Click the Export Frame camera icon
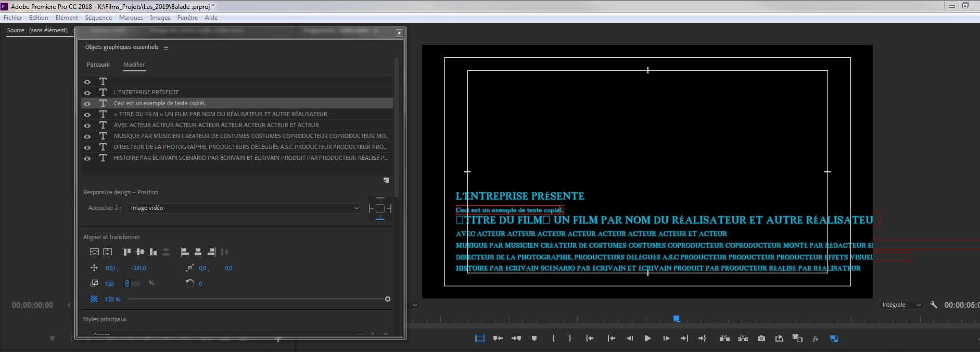Image resolution: width=980 pixels, height=352 pixels. pos(761,338)
